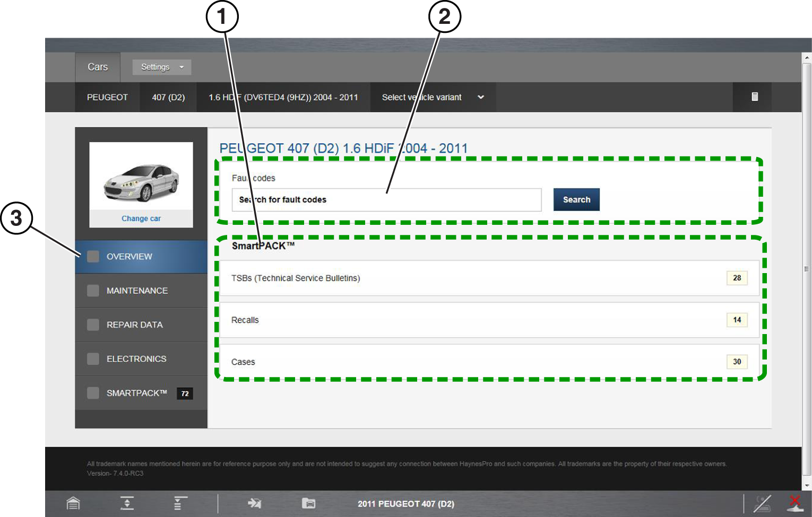Open the Settings dropdown
This screenshot has height=517, width=812.
click(x=161, y=67)
